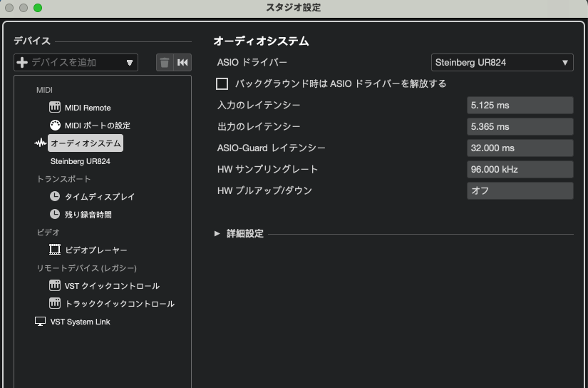Click the ビデオプレーヤー filmstrip icon
Image resolution: width=588 pixels, height=388 pixels.
tap(55, 250)
